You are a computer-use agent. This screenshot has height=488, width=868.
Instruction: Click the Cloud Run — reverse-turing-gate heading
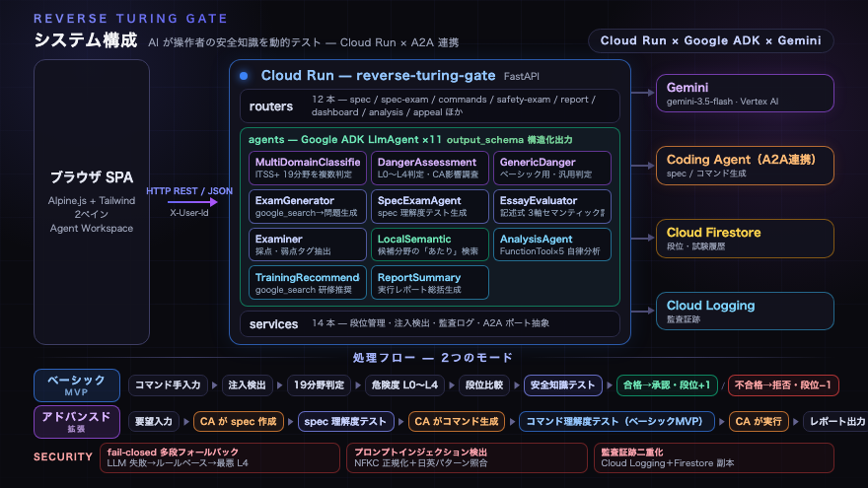point(378,75)
